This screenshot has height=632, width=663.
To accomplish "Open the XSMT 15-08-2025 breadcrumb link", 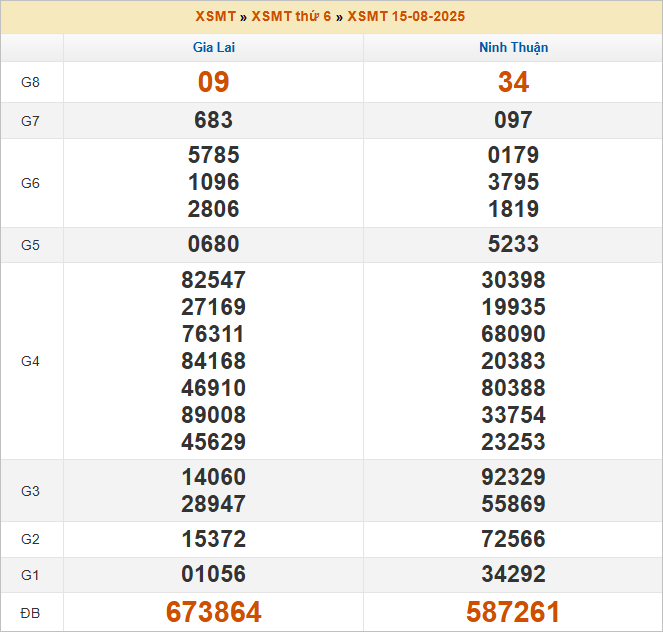I will point(406,16).
